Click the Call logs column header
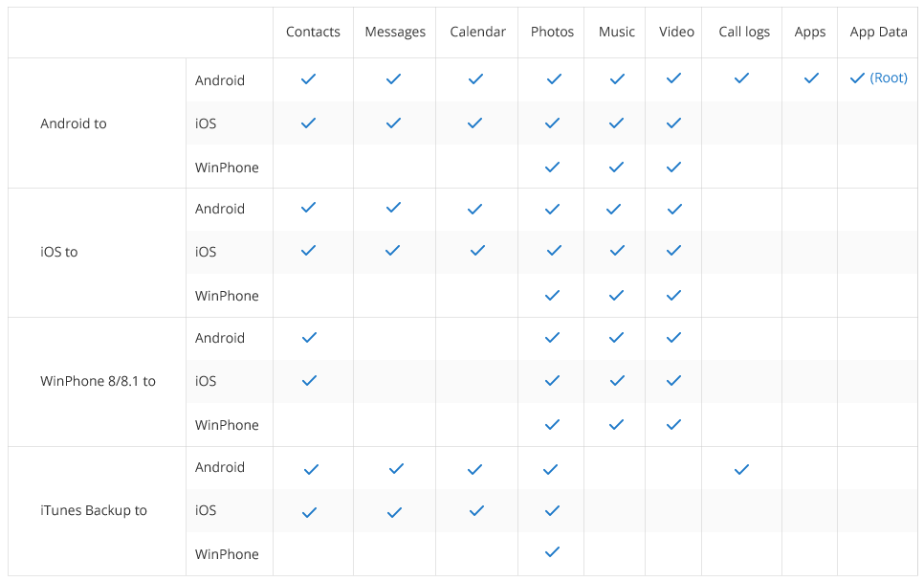The image size is (924, 582). (x=744, y=32)
